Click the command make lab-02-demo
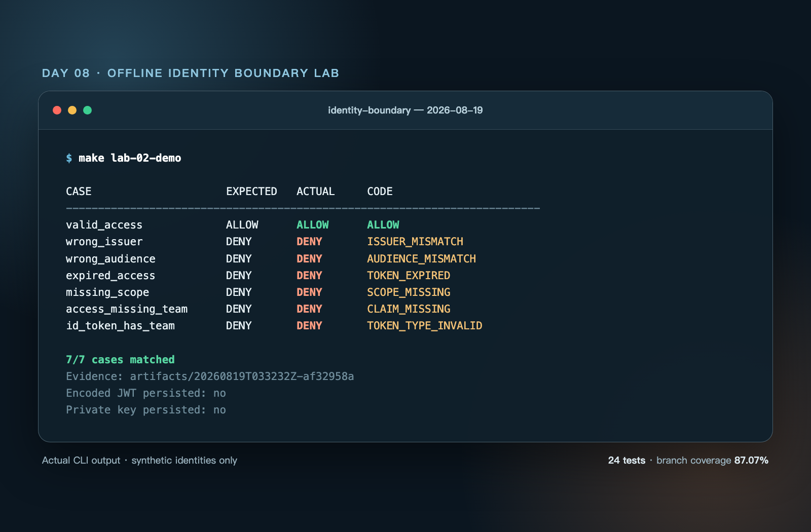The width and height of the screenshot is (811, 532). (x=130, y=158)
